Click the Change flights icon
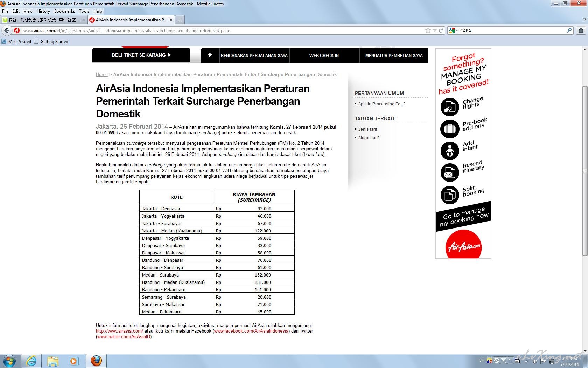588x368 pixels. [450, 107]
